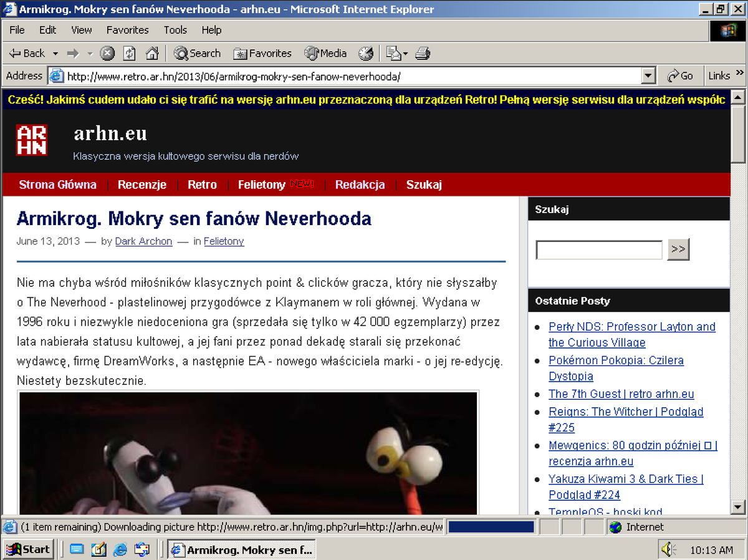The height and width of the screenshot is (560, 748).
Task: Click the red ARHN site logo
Action: coord(31,140)
